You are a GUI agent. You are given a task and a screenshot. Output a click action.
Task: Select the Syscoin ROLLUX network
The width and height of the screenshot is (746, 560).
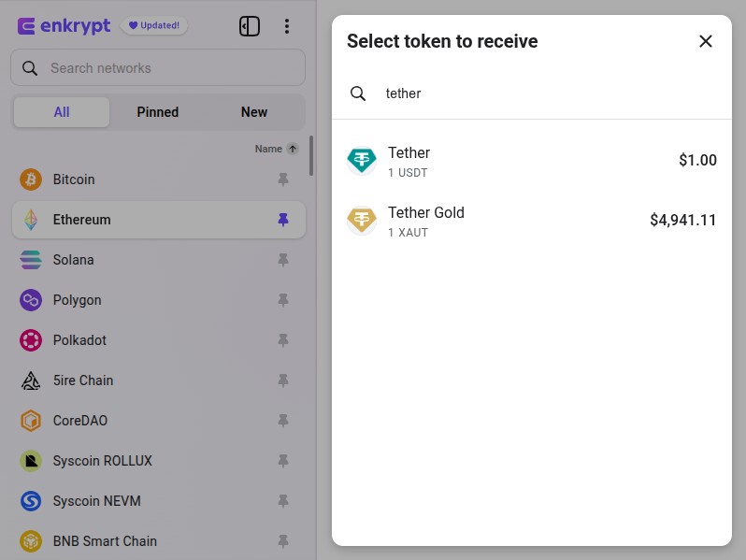pyautogui.click(x=158, y=461)
